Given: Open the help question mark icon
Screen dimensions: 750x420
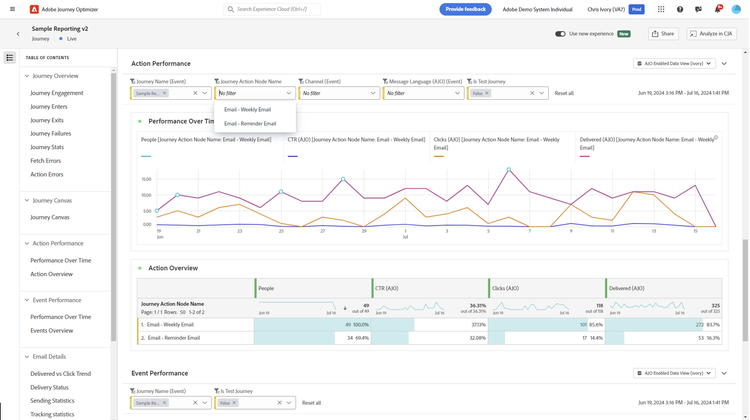Looking at the screenshot, I should [680, 9].
